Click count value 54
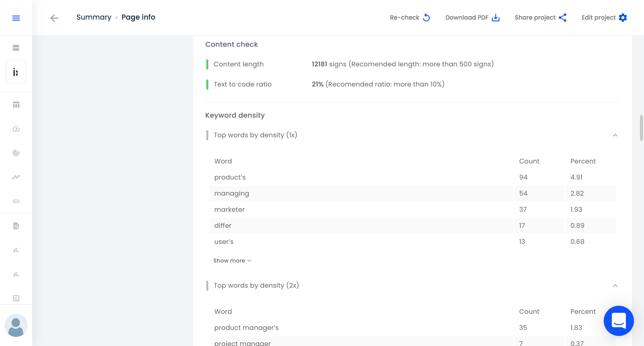This screenshot has width=644, height=346. (523, 193)
